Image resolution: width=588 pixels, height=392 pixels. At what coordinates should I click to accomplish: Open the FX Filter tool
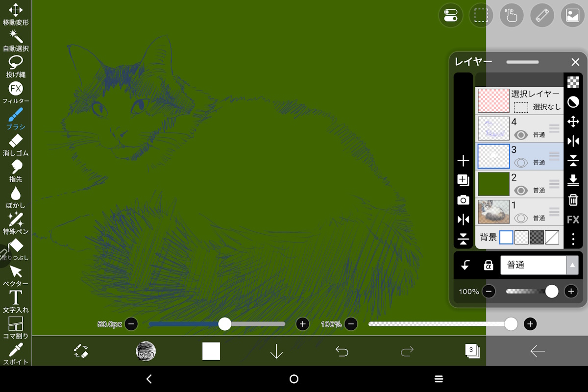[16, 92]
